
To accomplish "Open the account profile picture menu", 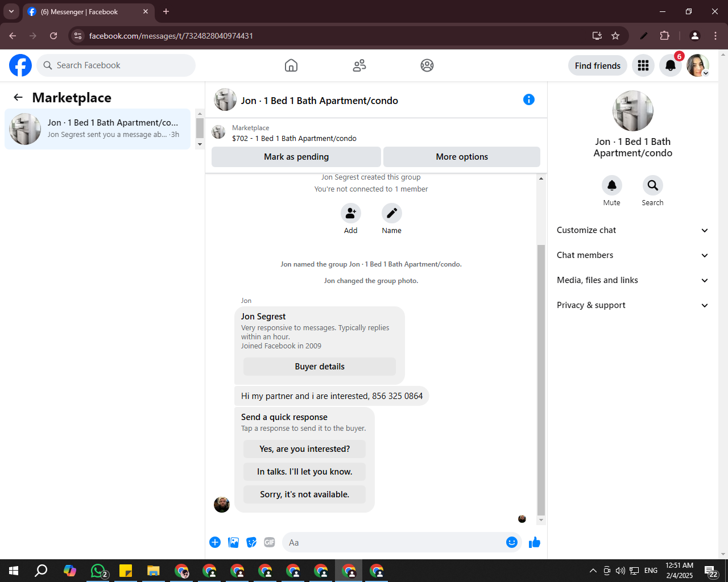I will pos(698,65).
